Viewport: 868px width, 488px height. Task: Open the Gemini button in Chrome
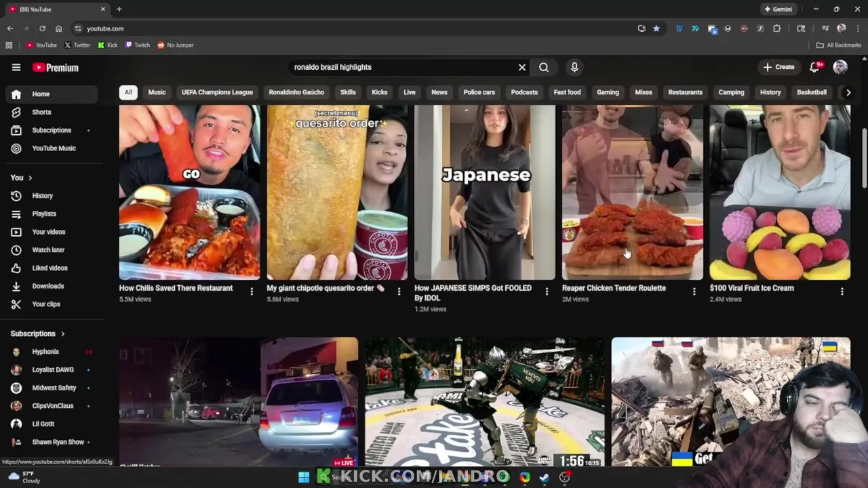click(x=778, y=9)
